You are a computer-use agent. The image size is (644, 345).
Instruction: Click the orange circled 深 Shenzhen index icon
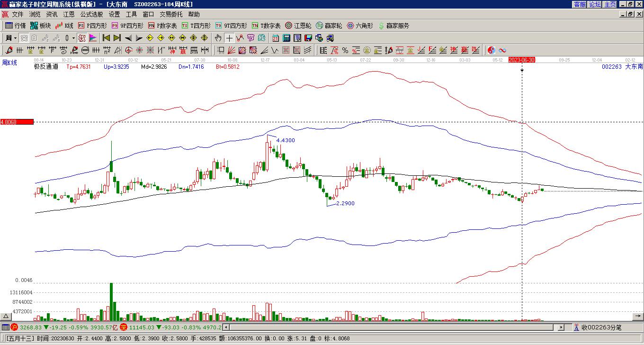(x=123, y=327)
